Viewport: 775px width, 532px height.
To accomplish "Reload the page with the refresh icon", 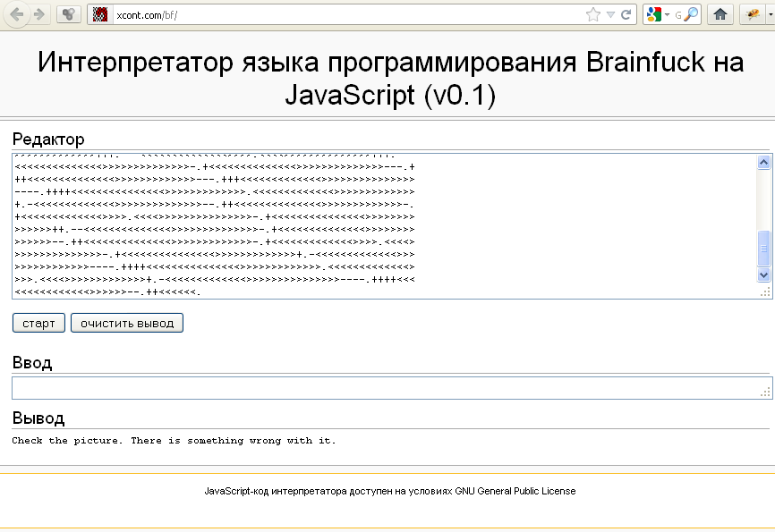I will 626,15.
